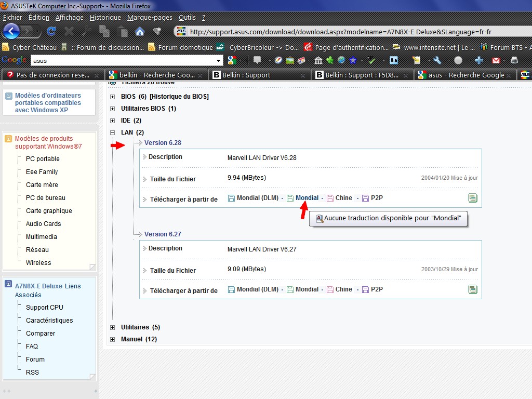Viewport: 532px width, 399px height.
Task: Click the blue star bookmark icon in the toolbar
Action: click(x=353, y=60)
